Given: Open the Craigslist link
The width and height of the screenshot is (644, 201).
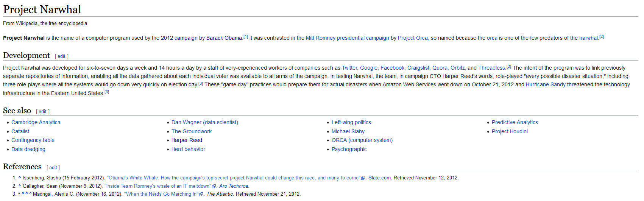Looking at the screenshot, I should (x=418, y=68).
